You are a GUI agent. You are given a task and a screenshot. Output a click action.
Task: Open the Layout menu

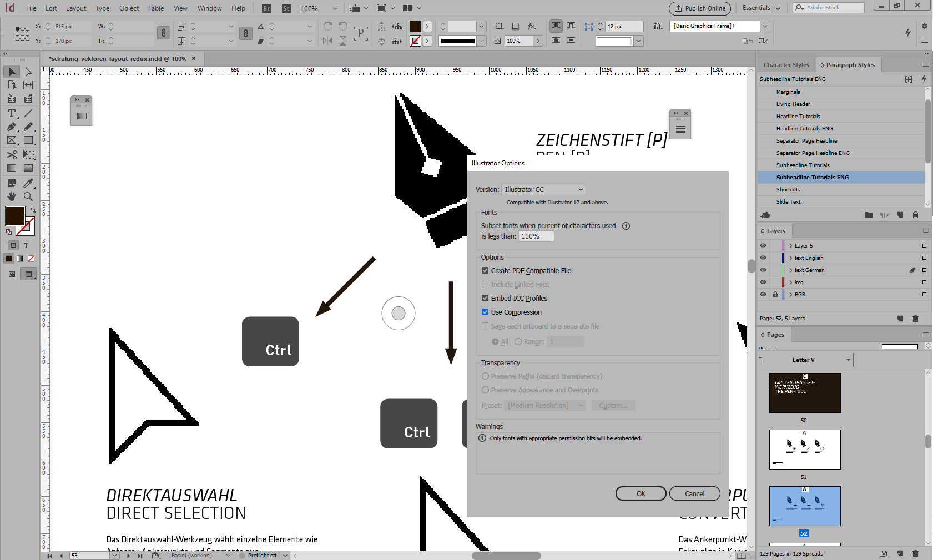pos(76,8)
